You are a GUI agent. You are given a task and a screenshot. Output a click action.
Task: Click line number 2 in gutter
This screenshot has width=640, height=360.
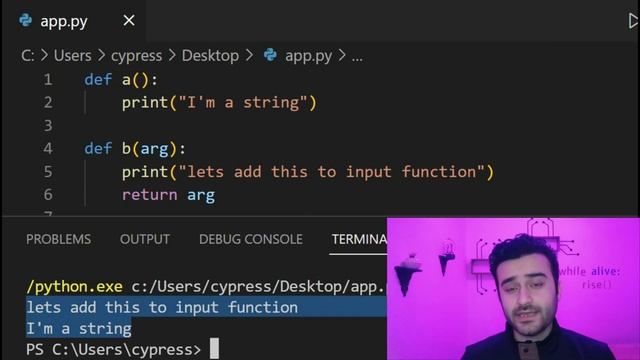(48, 102)
